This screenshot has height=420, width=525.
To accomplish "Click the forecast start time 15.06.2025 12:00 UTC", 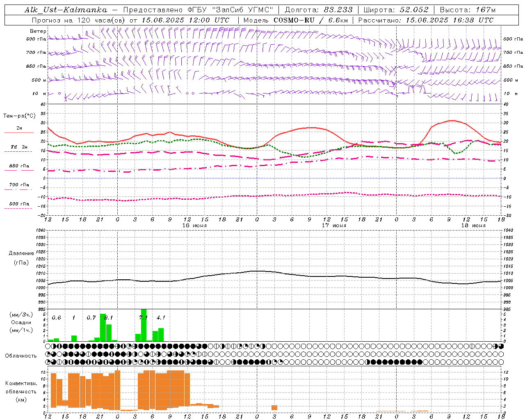I will coord(185,20).
